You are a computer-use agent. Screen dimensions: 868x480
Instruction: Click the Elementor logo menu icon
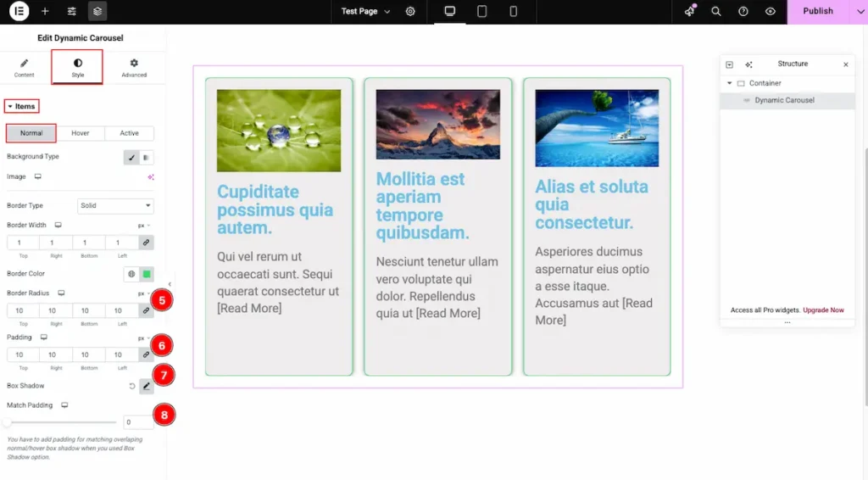19,11
